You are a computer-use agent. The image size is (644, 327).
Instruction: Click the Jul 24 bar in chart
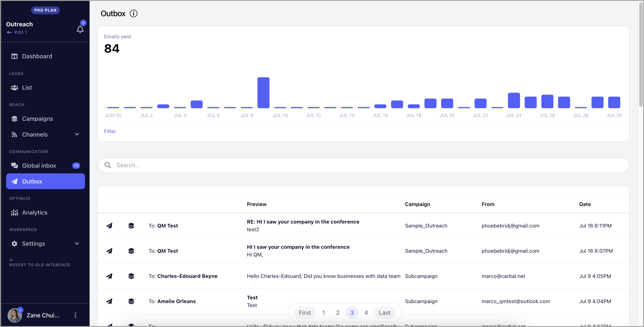click(x=514, y=101)
